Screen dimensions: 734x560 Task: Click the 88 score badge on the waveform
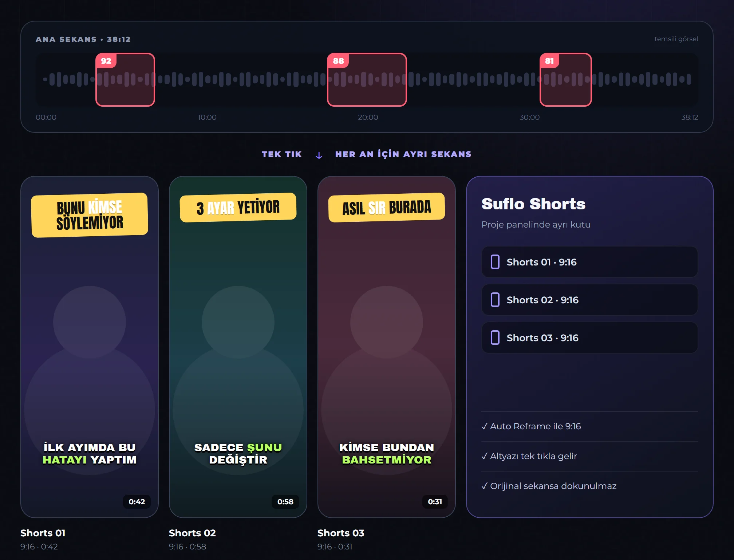pos(338,61)
